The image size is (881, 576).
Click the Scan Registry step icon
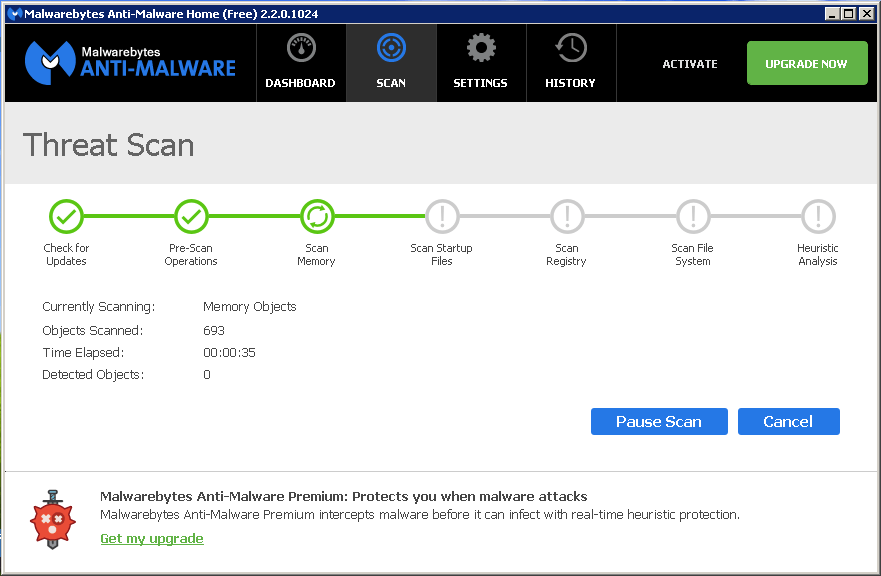[x=567, y=216]
